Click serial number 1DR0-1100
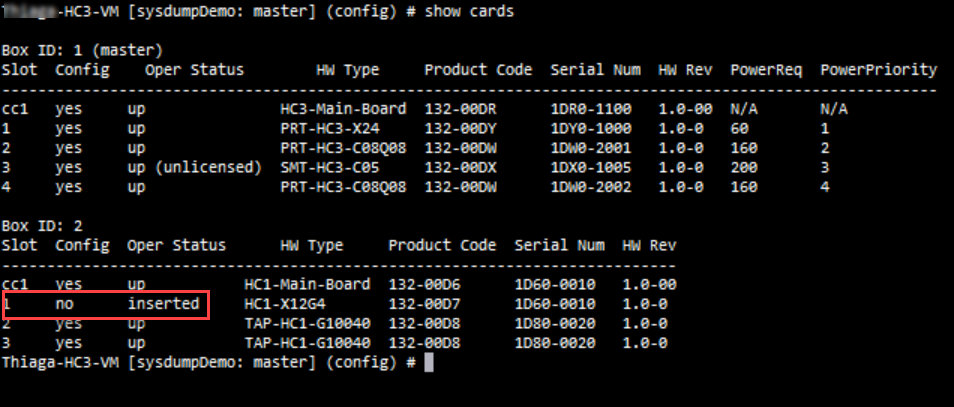 [591, 109]
